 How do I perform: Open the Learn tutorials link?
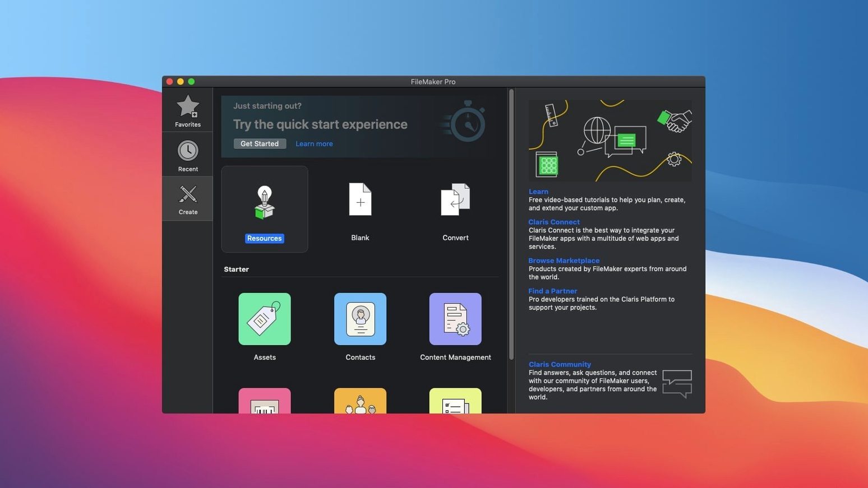tap(538, 192)
